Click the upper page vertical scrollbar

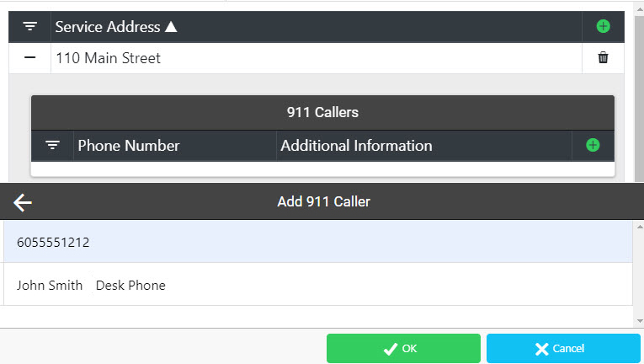tap(639, 98)
